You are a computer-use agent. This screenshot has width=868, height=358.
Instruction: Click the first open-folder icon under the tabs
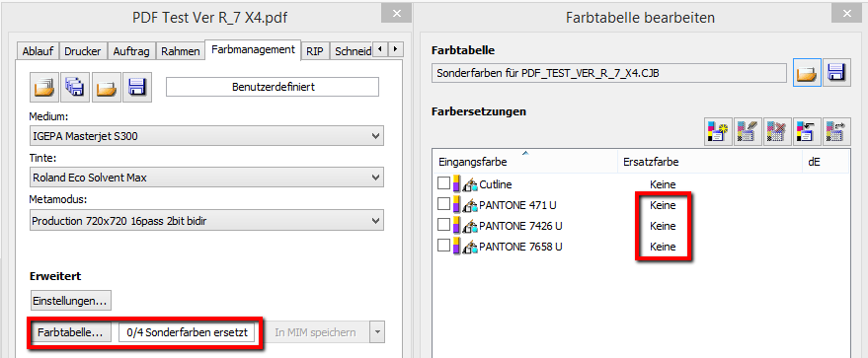[x=43, y=88]
